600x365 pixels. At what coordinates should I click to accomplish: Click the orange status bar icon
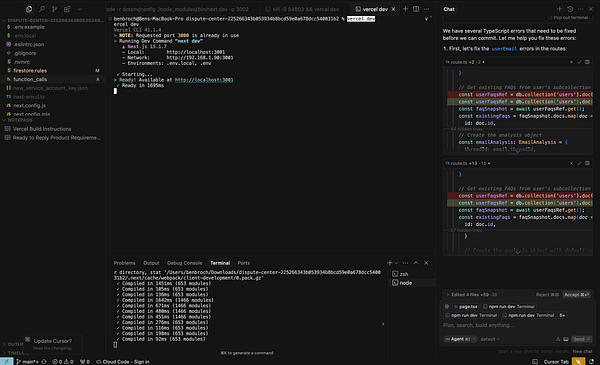point(578,362)
